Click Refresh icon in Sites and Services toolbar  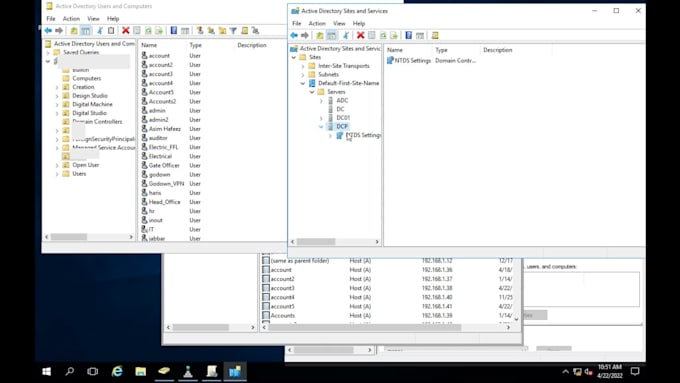point(383,35)
